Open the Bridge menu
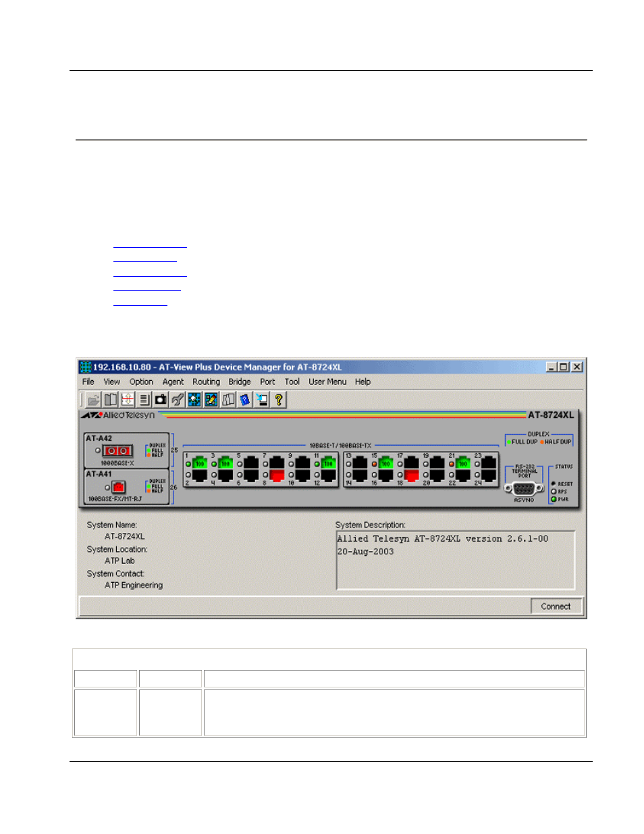The height and width of the screenshot is (834, 644). coord(240,382)
